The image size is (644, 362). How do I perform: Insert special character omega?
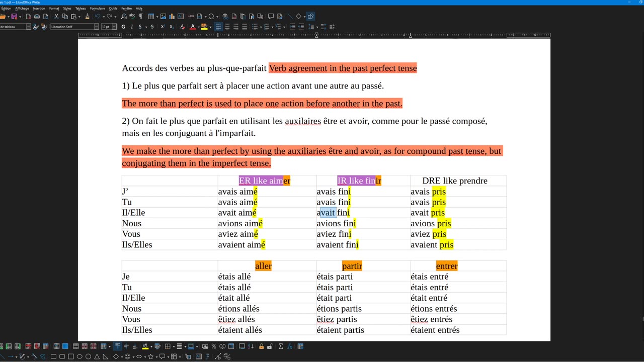pos(211,17)
